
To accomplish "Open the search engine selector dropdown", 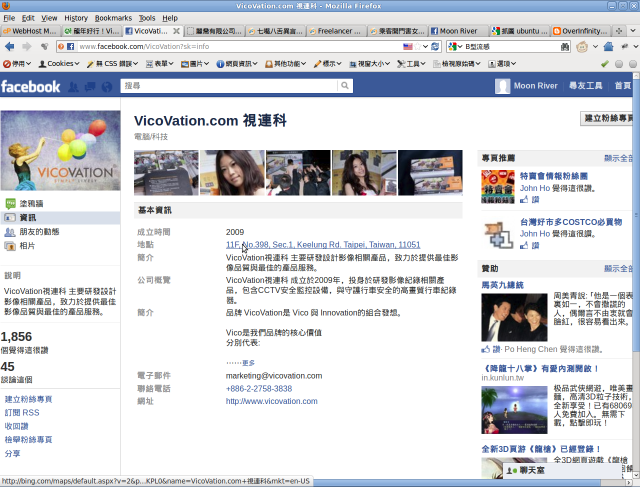I will pos(455,47).
